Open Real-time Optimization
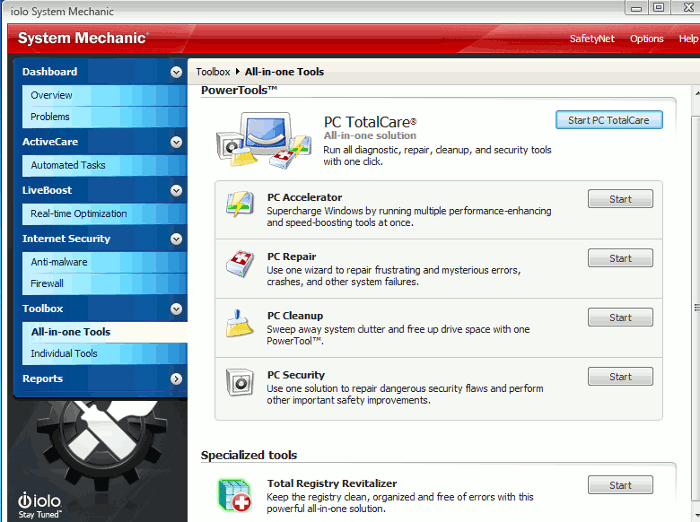700x522 pixels. (x=104, y=213)
